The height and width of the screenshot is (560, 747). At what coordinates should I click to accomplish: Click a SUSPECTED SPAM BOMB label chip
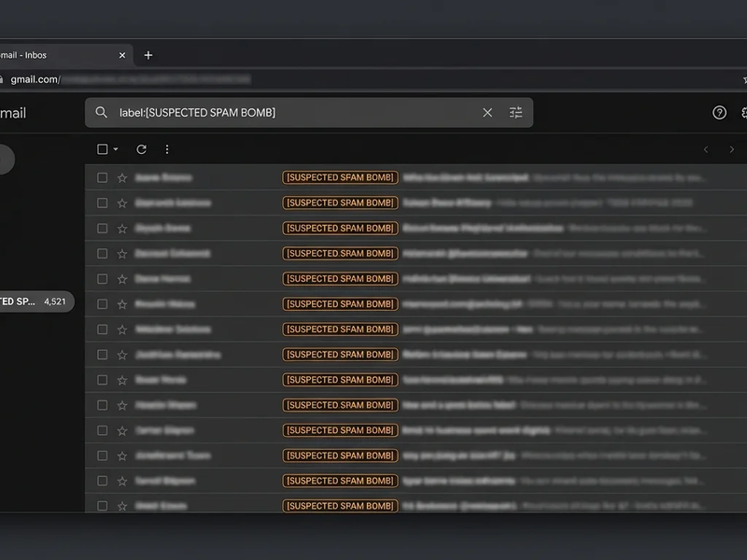click(x=340, y=177)
